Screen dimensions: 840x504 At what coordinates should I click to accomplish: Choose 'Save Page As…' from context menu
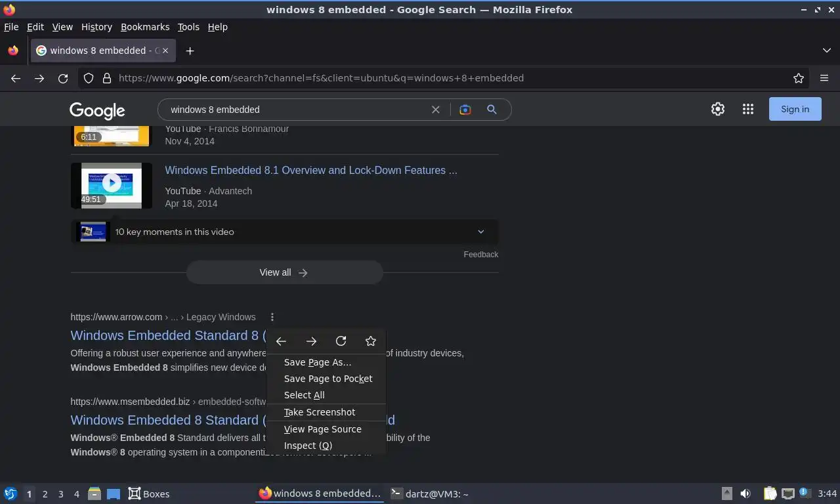[x=326, y=362]
